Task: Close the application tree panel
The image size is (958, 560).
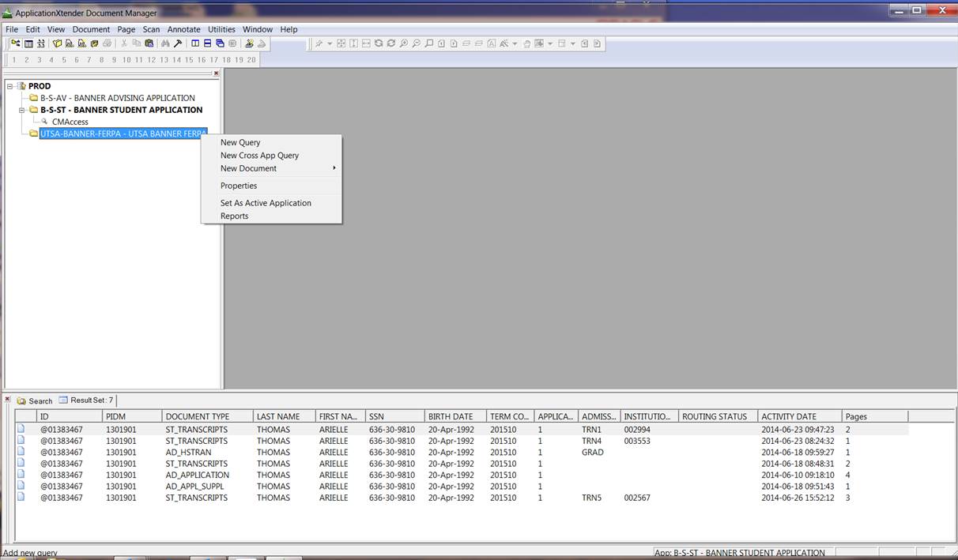Action: pyautogui.click(x=216, y=73)
